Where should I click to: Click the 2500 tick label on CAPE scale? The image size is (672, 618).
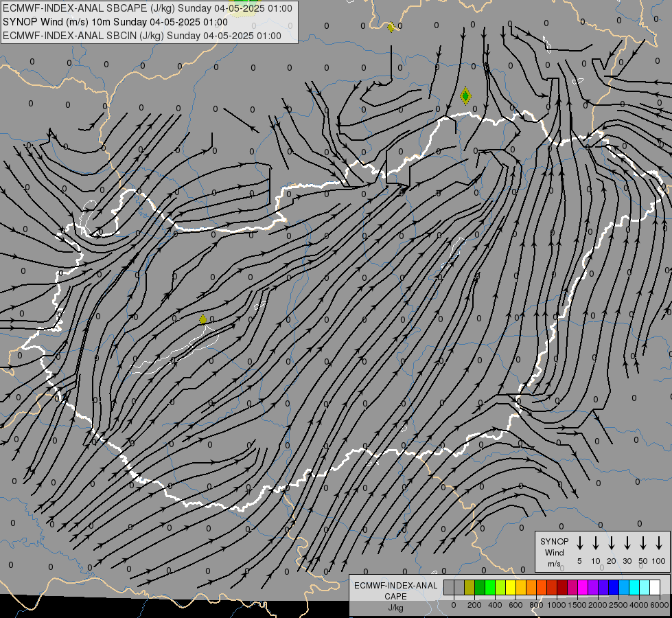pyautogui.click(x=618, y=605)
